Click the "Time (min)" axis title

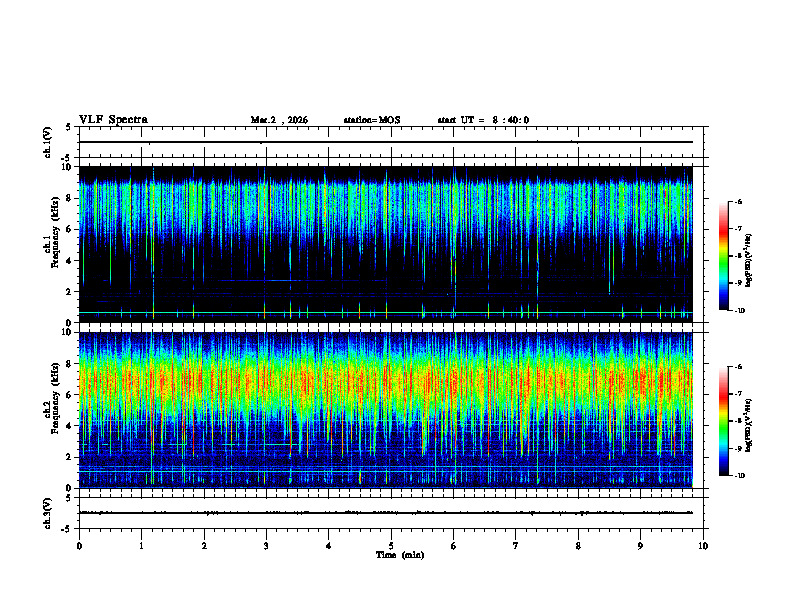click(400, 555)
